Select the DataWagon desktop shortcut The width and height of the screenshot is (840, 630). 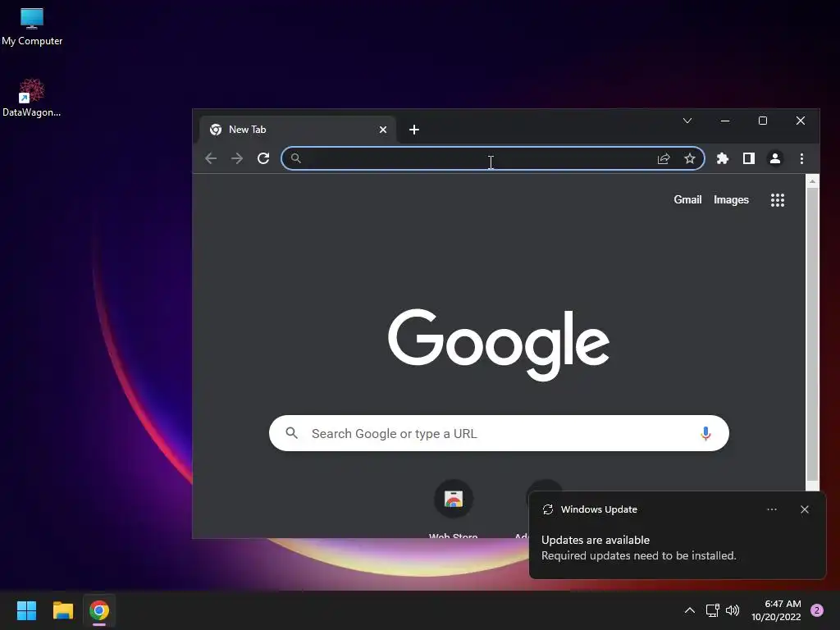[32, 98]
